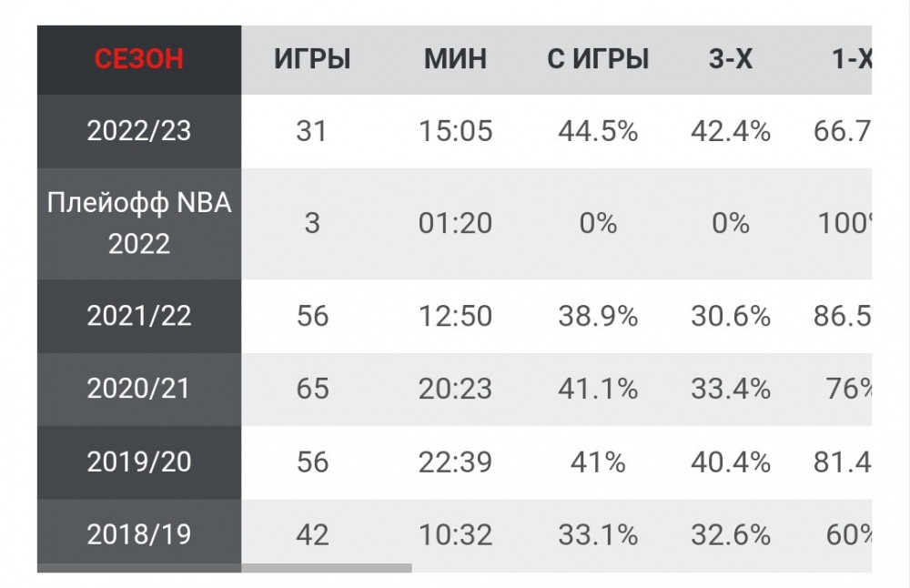The image size is (910, 588).
Task: Open the Плейофф NBA 2022 row
Action: [139, 223]
